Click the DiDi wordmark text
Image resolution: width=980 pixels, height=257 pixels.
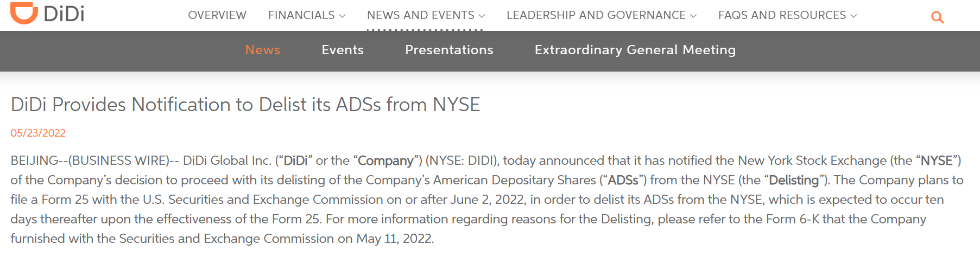pos(64,14)
